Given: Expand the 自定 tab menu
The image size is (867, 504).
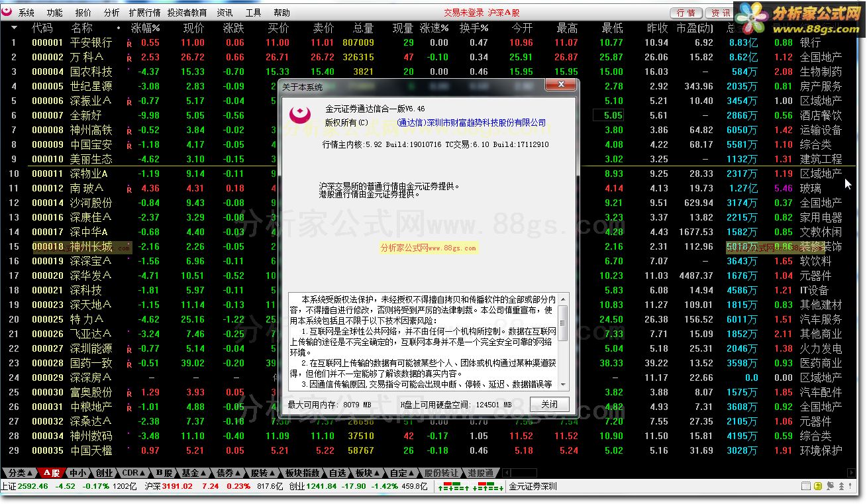Looking at the screenshot, I should (x=402, y=473).
